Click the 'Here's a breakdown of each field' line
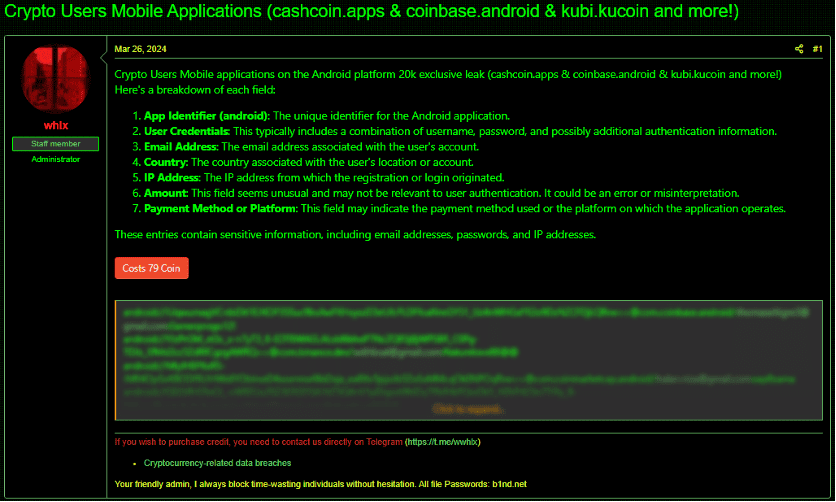 coord(195,90)
